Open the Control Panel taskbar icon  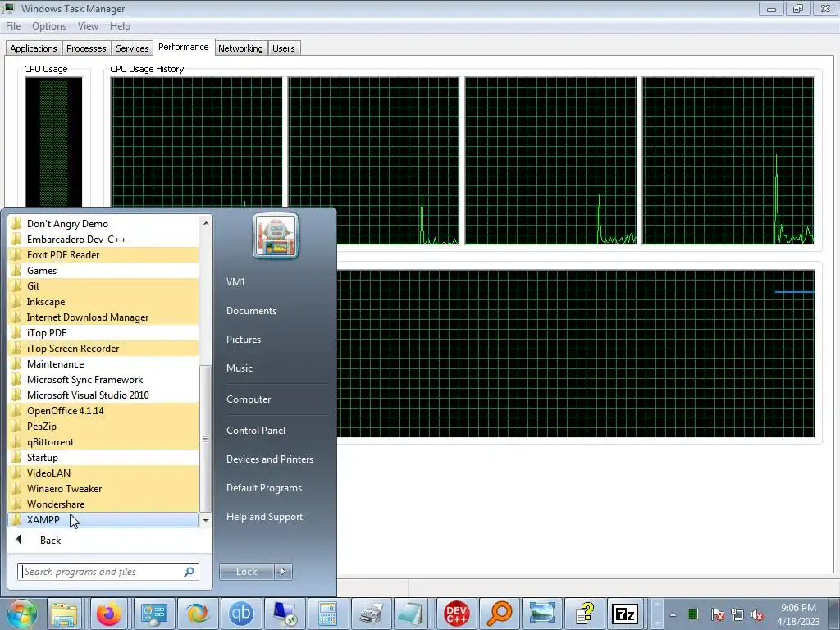(x=153, y=614)
